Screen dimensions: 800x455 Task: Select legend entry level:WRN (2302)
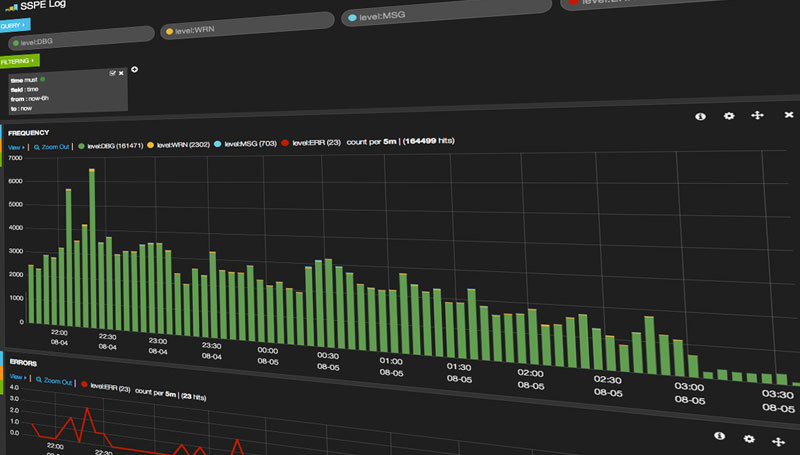[x=179, y=145]
